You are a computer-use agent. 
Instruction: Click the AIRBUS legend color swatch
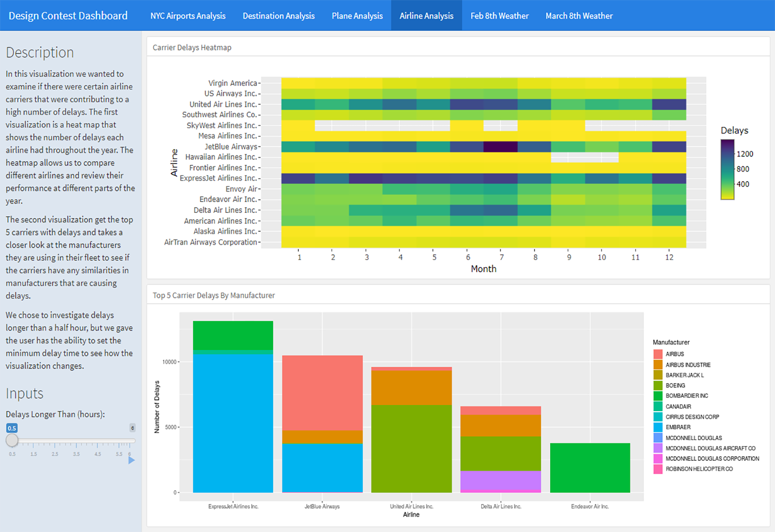pos(658,354)
